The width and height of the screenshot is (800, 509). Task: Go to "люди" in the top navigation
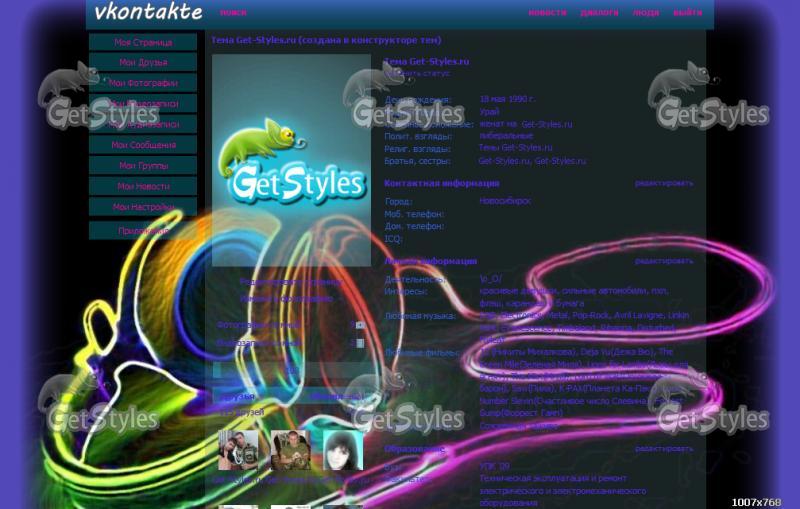coord(646,13)
